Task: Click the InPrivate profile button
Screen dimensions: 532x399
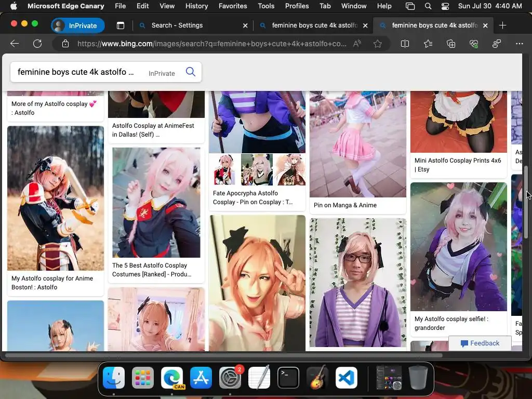Action: click(x=78, y=25)
